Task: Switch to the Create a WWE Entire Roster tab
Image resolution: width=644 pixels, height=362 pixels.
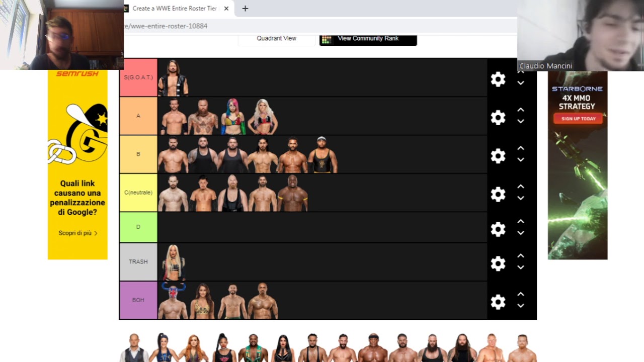Action: coord(174,9)
